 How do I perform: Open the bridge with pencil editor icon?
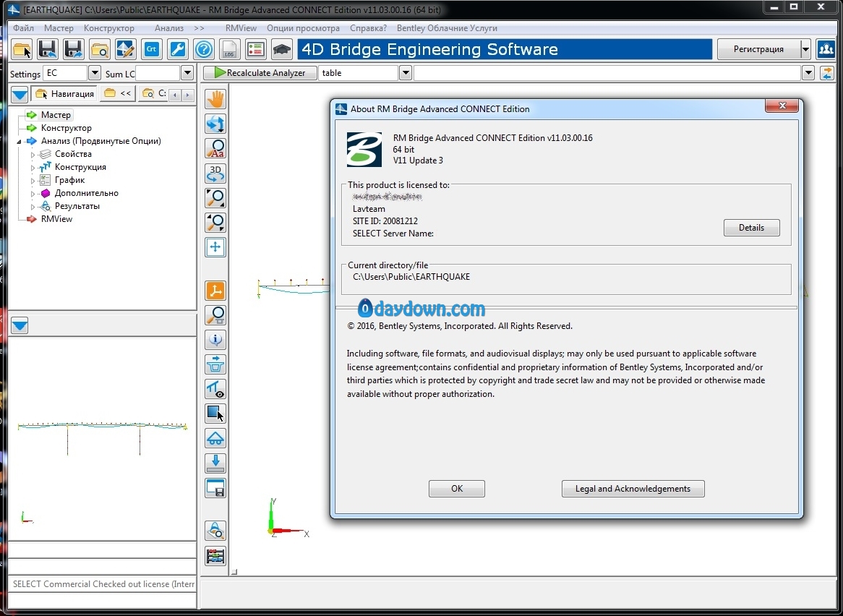[x=125, y=49]
